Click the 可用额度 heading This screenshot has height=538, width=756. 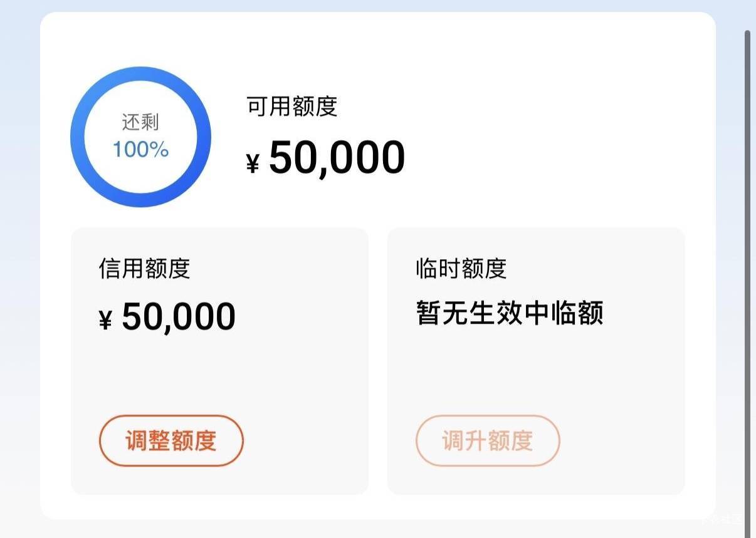[292, 106]
